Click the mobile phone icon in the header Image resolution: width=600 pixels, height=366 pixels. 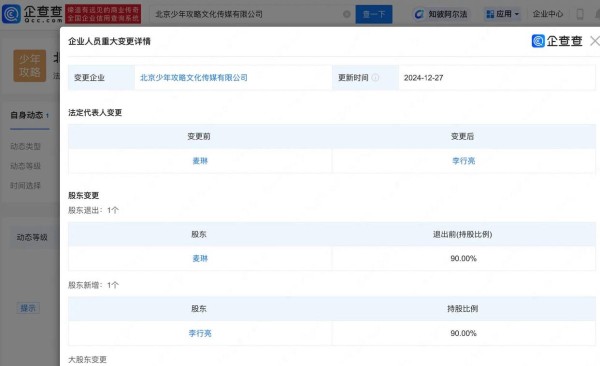coord(580,14)
